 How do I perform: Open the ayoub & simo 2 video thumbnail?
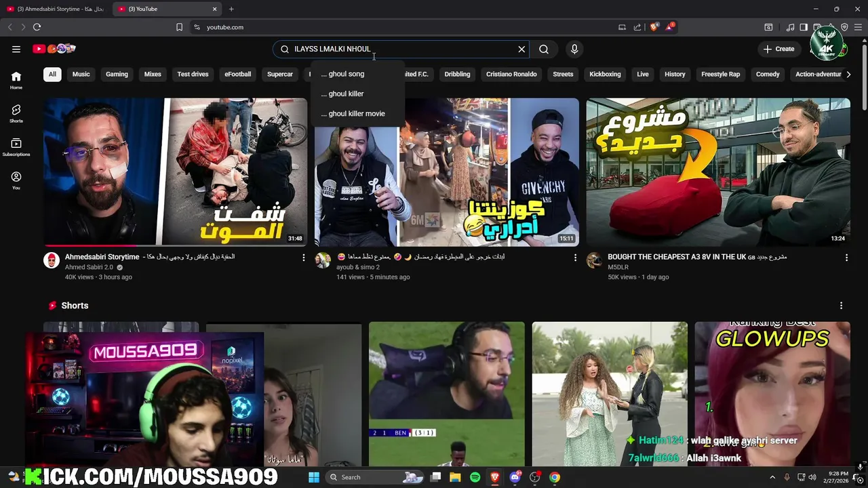point(447,171)
